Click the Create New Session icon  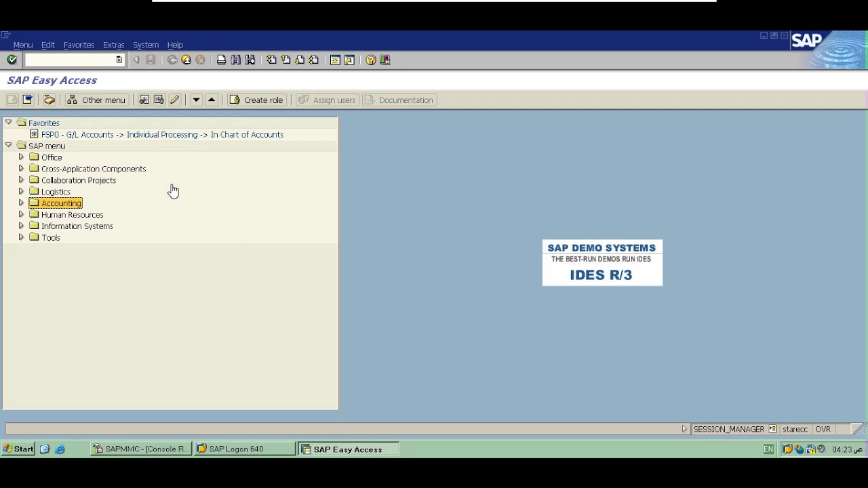335,60
